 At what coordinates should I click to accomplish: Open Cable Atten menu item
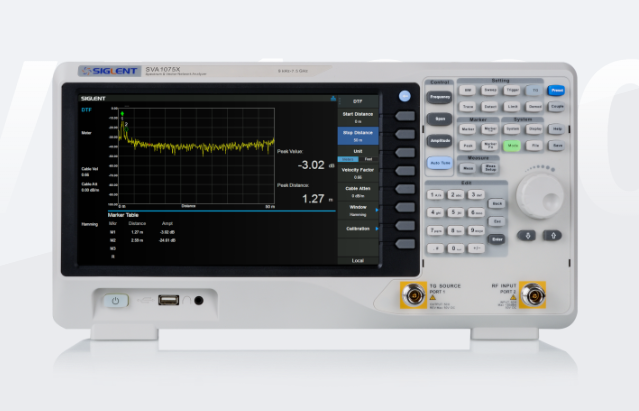click(x=358, y=192)
